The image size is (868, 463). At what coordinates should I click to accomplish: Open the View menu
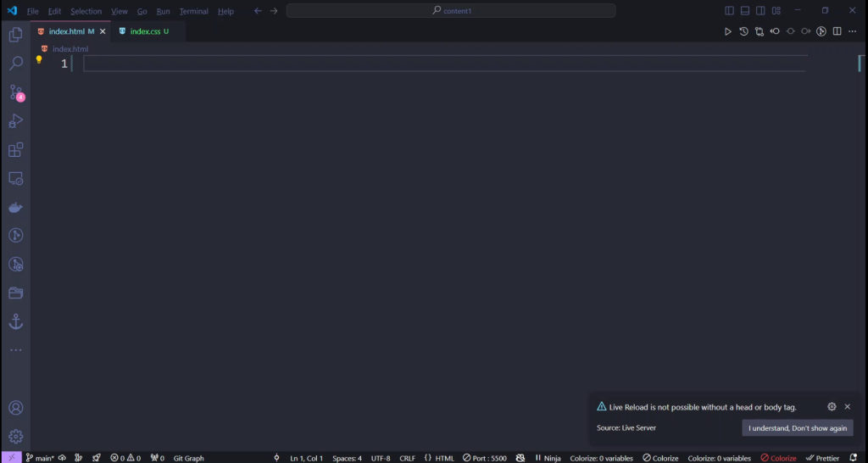[119, 11]
